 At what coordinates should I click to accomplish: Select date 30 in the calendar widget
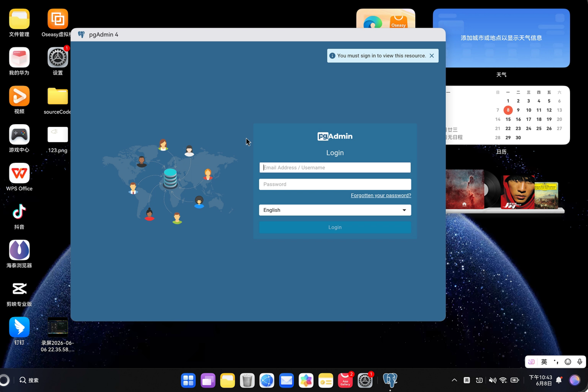tap(518, 138)
